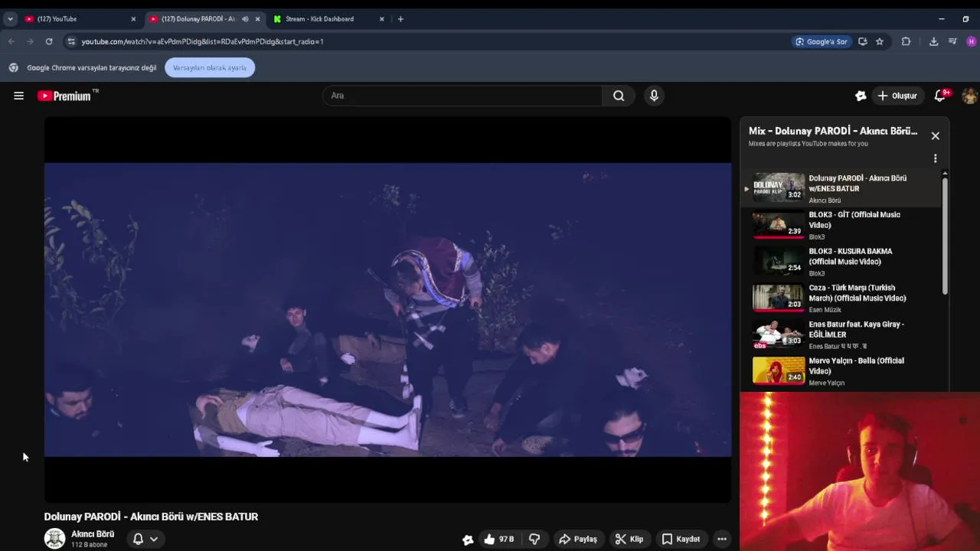
Task: Open the Ask sparkle icon in YouTube header
Action: (x=861, y=96)
